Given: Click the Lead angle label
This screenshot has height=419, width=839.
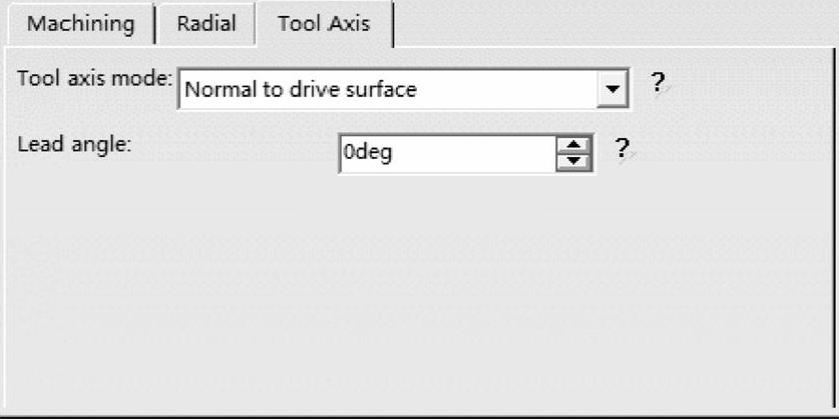Looking at the screenshot, I should click(75, 144).
